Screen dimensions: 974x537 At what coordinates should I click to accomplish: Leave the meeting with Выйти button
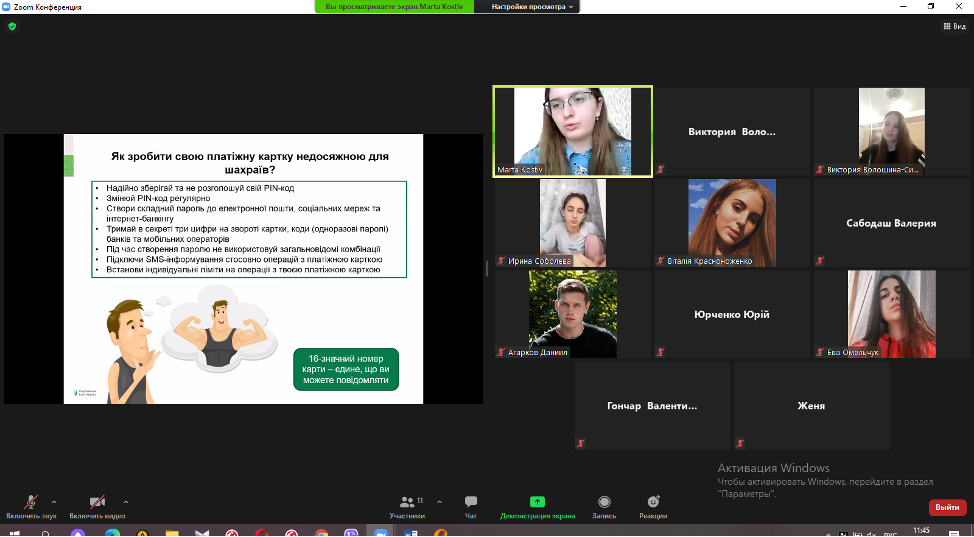(947, 507)
